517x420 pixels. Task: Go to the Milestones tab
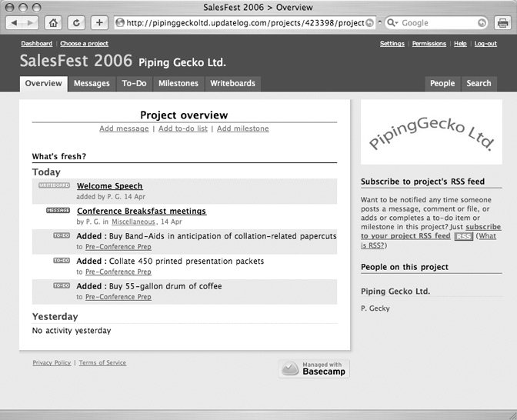[x=178, y=83]
